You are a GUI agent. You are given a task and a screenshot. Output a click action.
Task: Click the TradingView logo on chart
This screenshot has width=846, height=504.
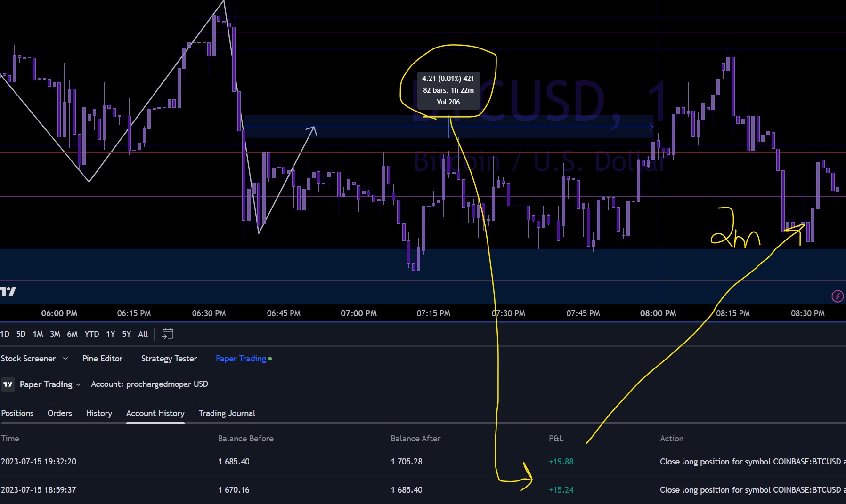tap(8, 291)
